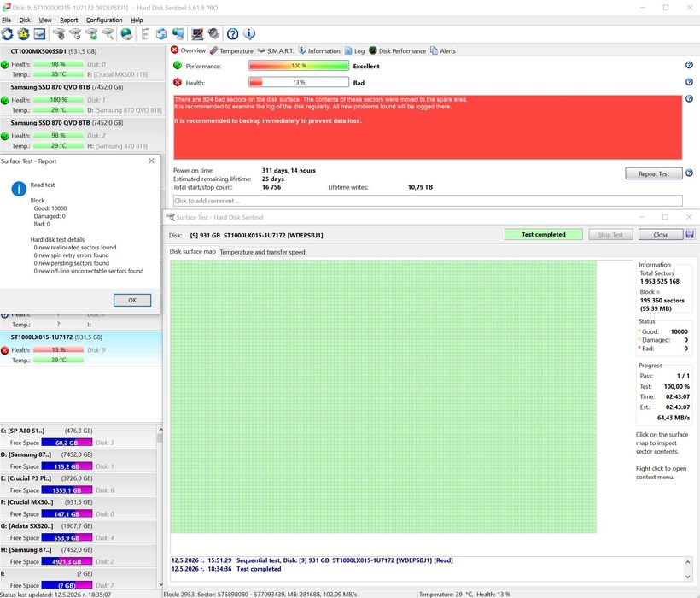This screenshot has height=598, width=700.
Task: Click the blue info icon in Report dialog
Action: pyautogui.click(x=19, y=189)
